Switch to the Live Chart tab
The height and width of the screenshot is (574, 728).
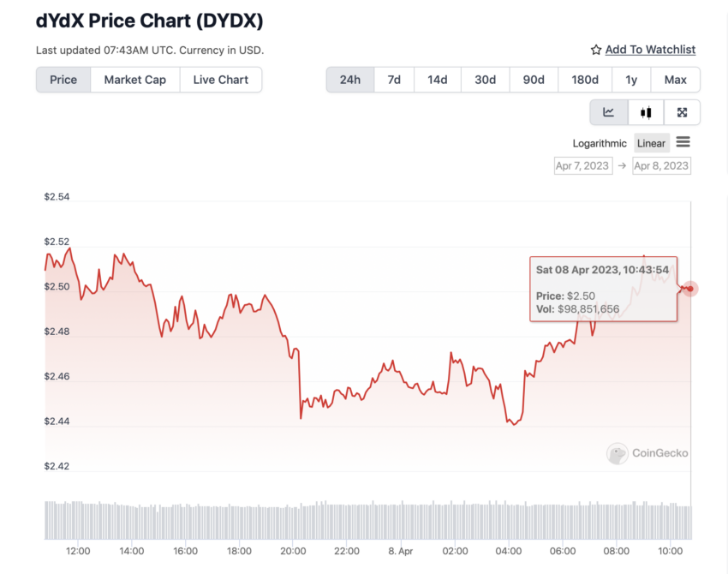220,80
